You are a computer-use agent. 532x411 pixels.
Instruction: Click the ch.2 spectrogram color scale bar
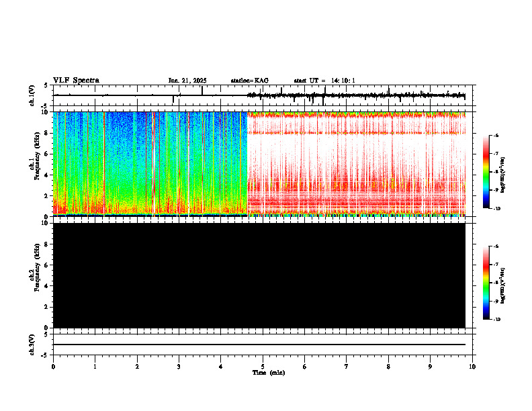(x=486, y=283)
